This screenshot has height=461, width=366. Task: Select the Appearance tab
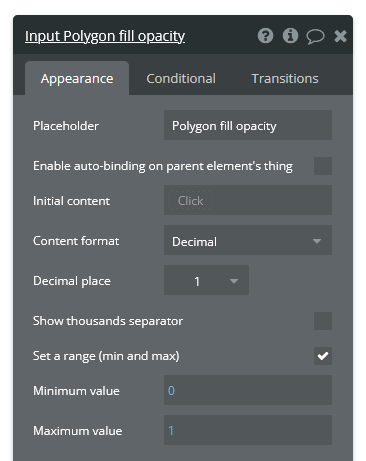(77, 79)
